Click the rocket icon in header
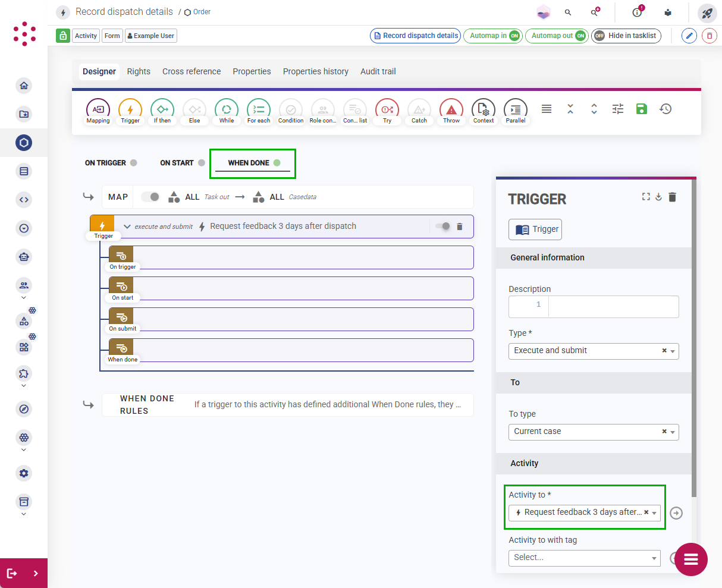The image size is (722, 588). point(707,12)
